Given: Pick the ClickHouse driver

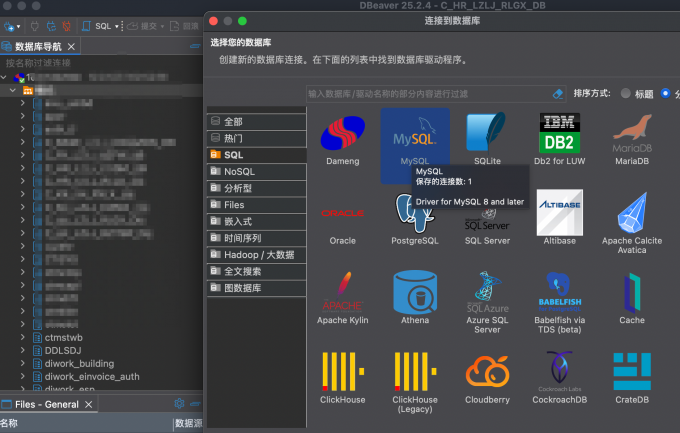Looking at the screenshot, I should click(343, 377).
